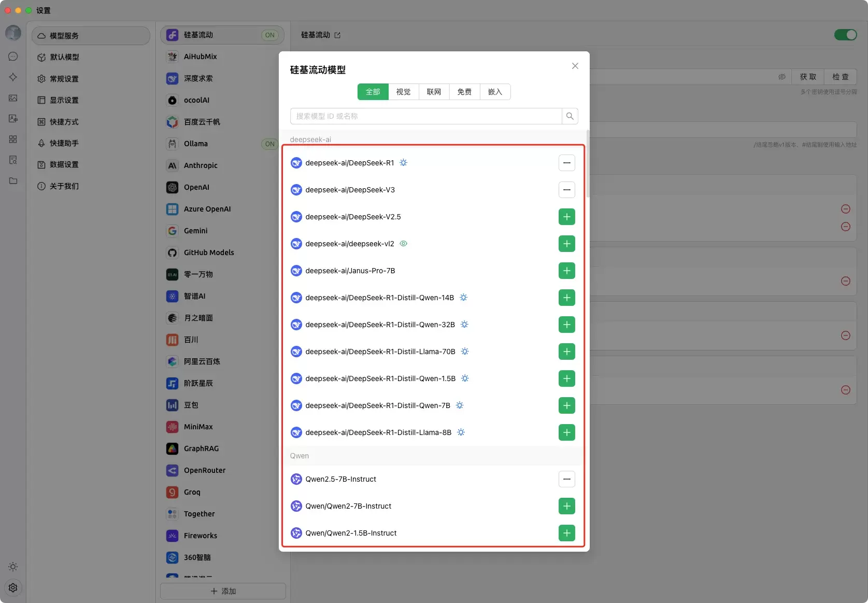The image size is (868, 603).
Task: Open the agents sparkle icon in sidebar
Action: point(13,77)
